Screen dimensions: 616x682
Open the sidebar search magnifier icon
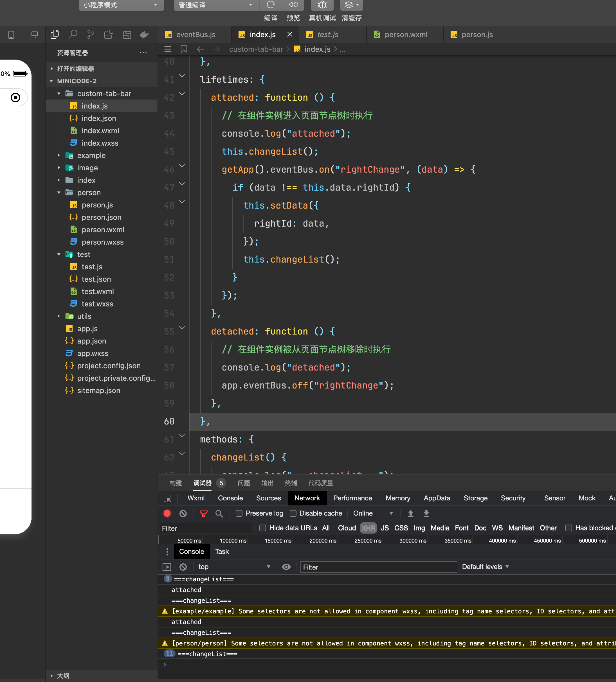tap(73, 35)
